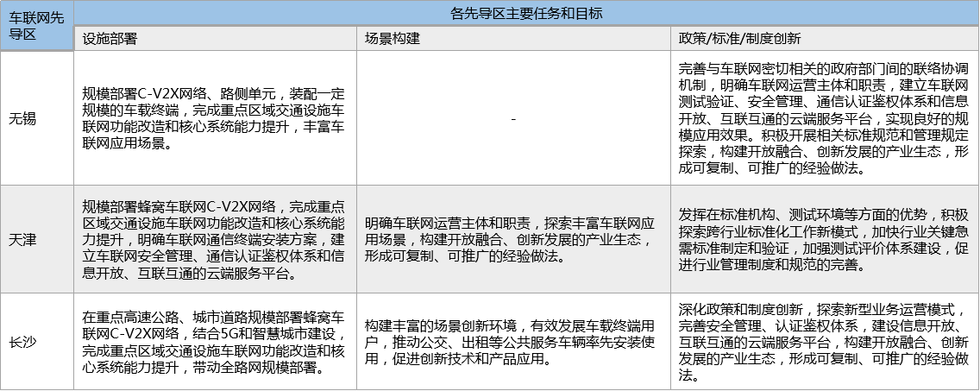Select 天津's 设施部署 cell starting '规模部署蜂窝车联网'
Image resolution: width=980 pixels, height=391 pixels.
click(x=214, y=239)
